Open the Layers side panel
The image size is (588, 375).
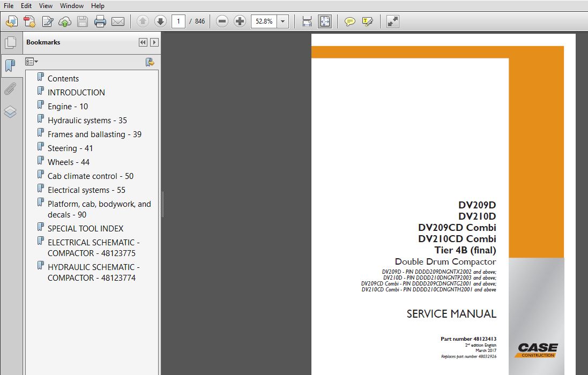point(10,111)
